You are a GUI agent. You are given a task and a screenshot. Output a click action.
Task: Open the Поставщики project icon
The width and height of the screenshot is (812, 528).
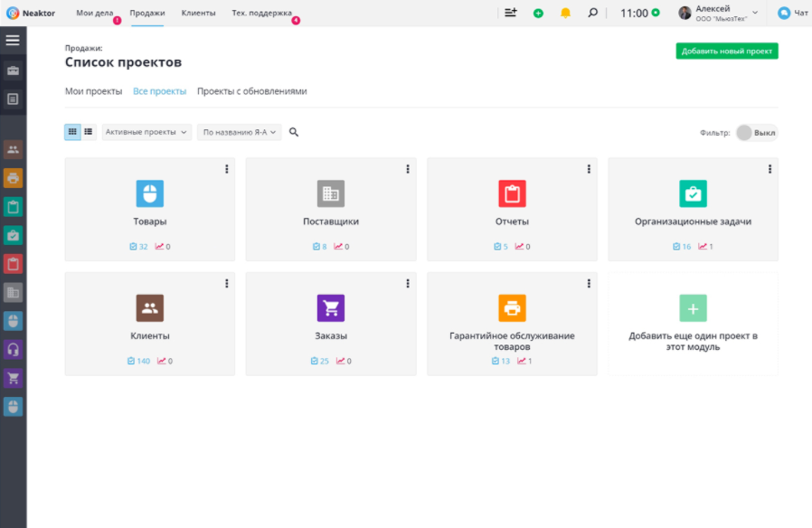coord(331,193)
